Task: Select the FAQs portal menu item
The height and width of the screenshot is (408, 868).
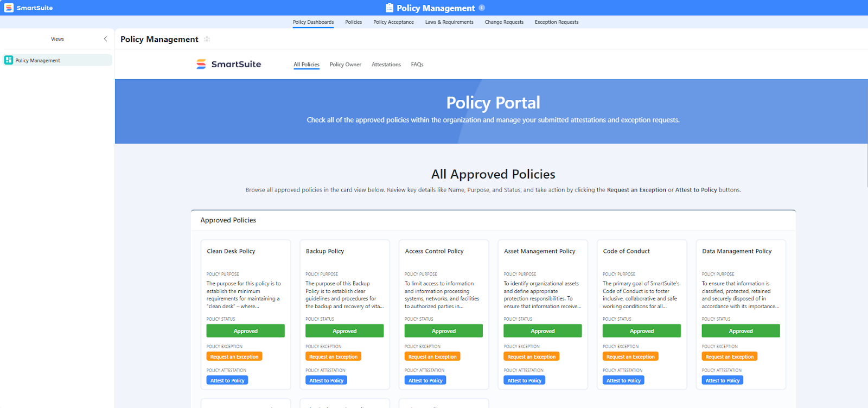Action: coord(417,65)
